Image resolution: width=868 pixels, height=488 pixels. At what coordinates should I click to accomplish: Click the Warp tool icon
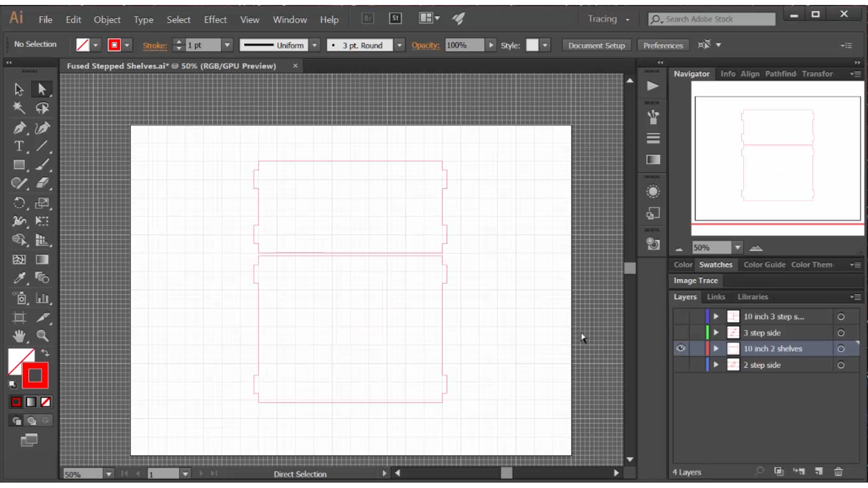(19, 222)
